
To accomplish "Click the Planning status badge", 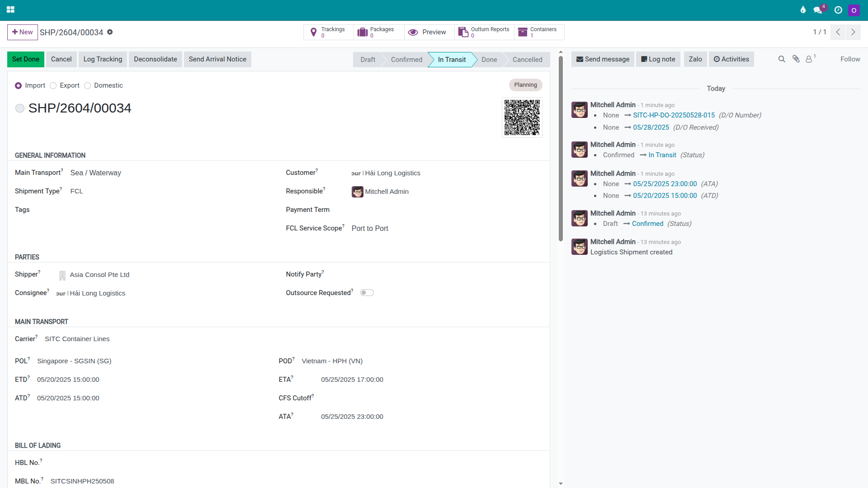I will coord(525,85).
